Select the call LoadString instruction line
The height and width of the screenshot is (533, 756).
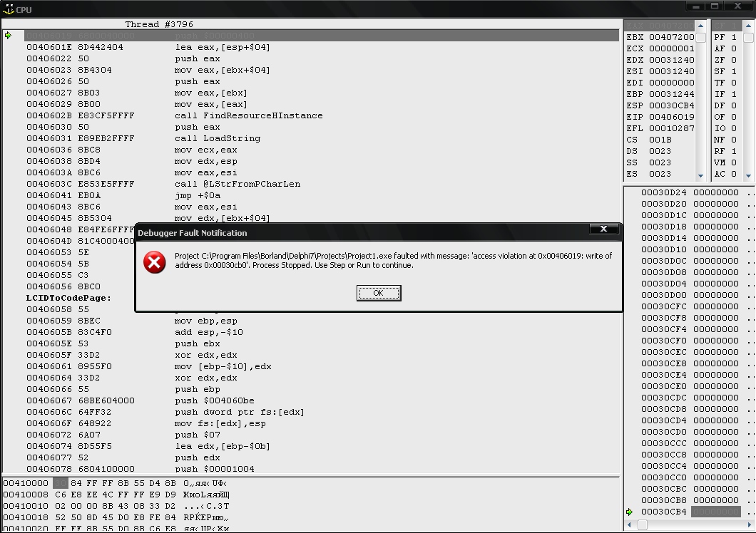pos(217,138)
